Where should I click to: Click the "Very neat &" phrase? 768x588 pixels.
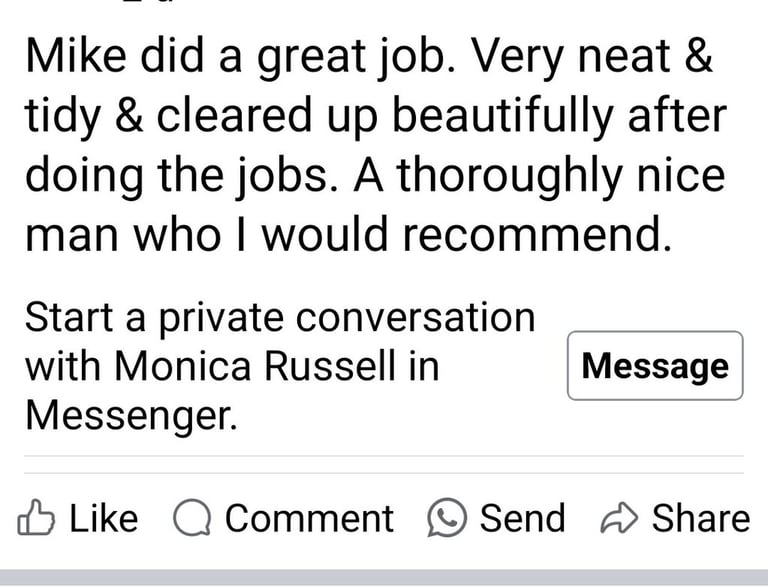[592, 60]
